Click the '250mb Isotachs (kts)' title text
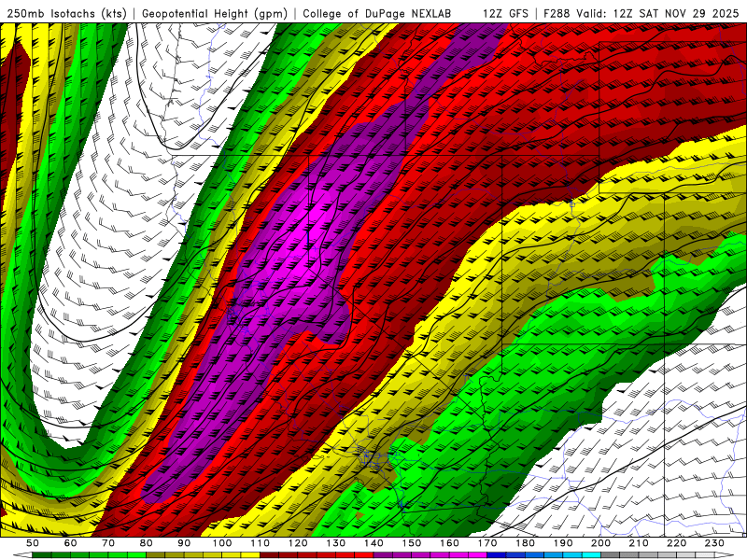747x560 pixels. [66, 13]
